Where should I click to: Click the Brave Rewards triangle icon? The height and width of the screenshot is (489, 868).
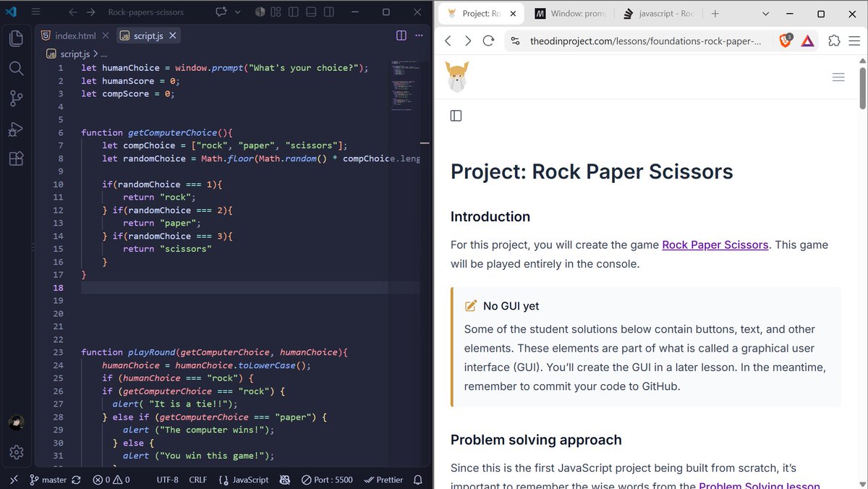pyautogui.click(x=807, y=41)
